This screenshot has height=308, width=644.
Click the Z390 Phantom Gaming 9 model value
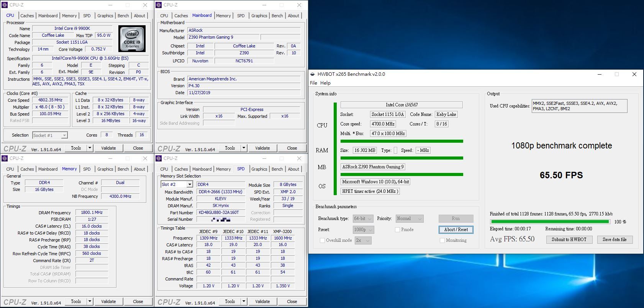tap(223, 37)
